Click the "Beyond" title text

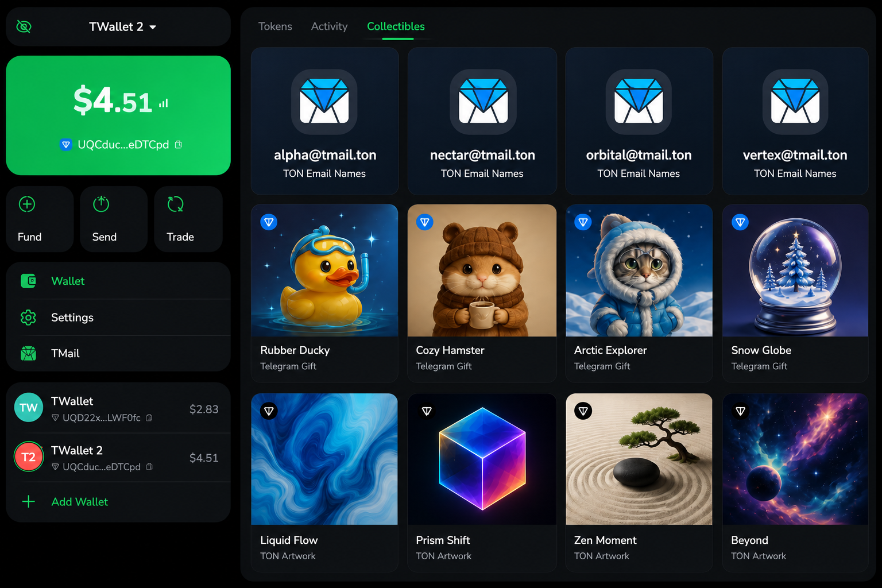pyautogui.click(x=749, y=540)
